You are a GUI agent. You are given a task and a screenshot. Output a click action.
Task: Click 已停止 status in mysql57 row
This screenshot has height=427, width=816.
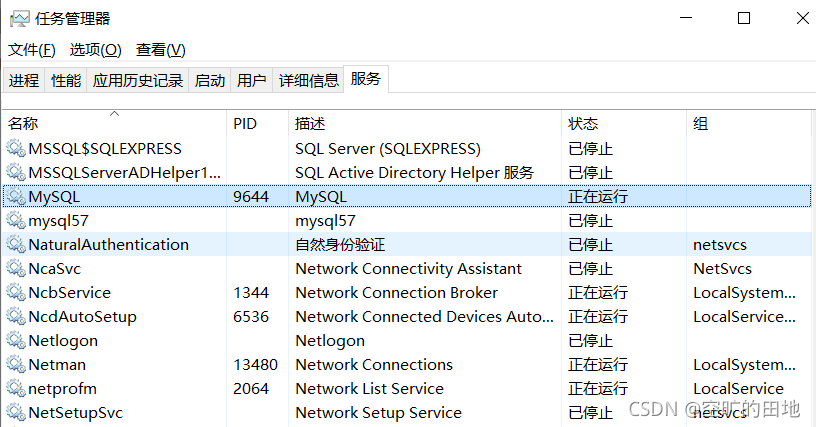coord(591,221)
